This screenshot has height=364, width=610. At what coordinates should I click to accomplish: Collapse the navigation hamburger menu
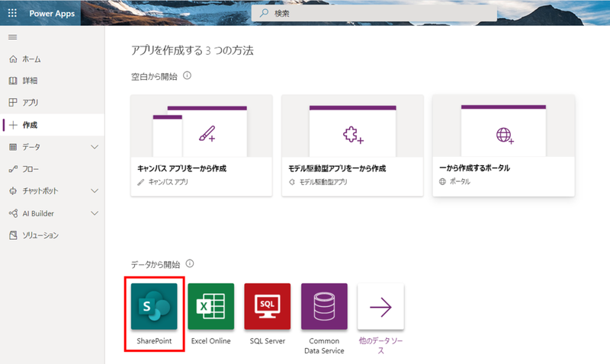pyautogui.click(x=12, y=37)
